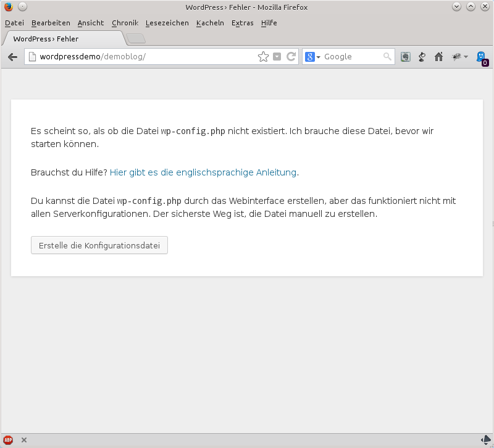Open the Lesezeichen menu
The image size is (494, 448).
click(x=167, y=23)
